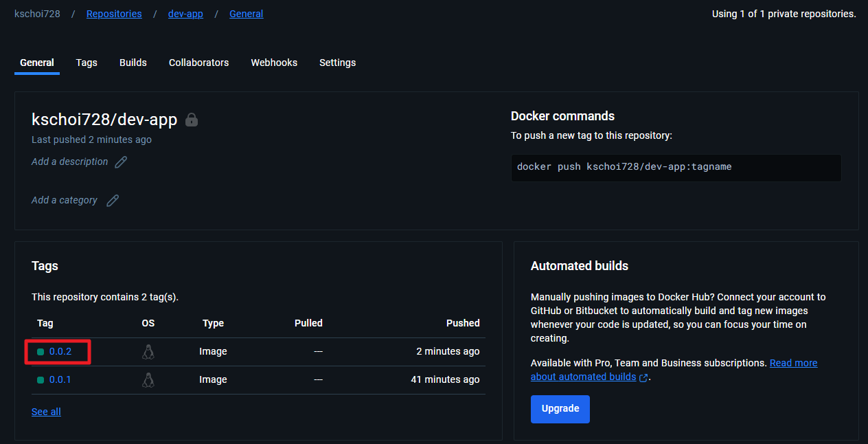868x444 pixels.
Task: Open Read more about automated builds link
Action: click(x=793, y=363)
